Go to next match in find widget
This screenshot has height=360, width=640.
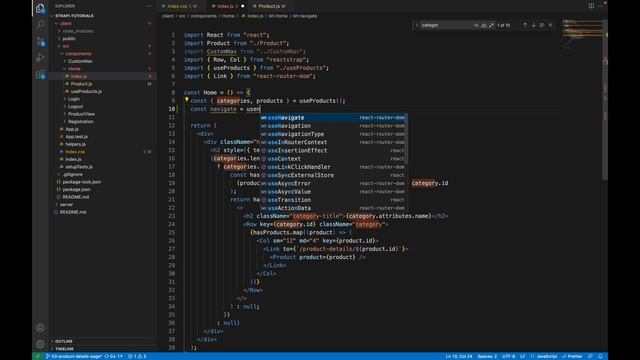[x=533, y=25]
